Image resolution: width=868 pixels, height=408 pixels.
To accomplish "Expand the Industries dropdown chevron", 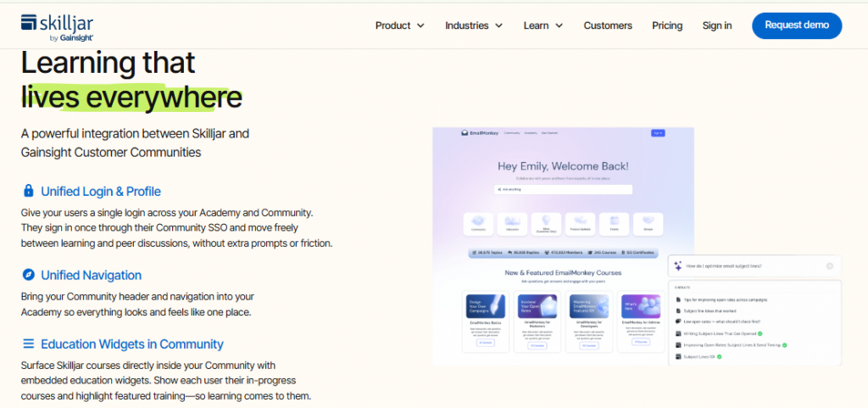I will [x=498, y=25].
